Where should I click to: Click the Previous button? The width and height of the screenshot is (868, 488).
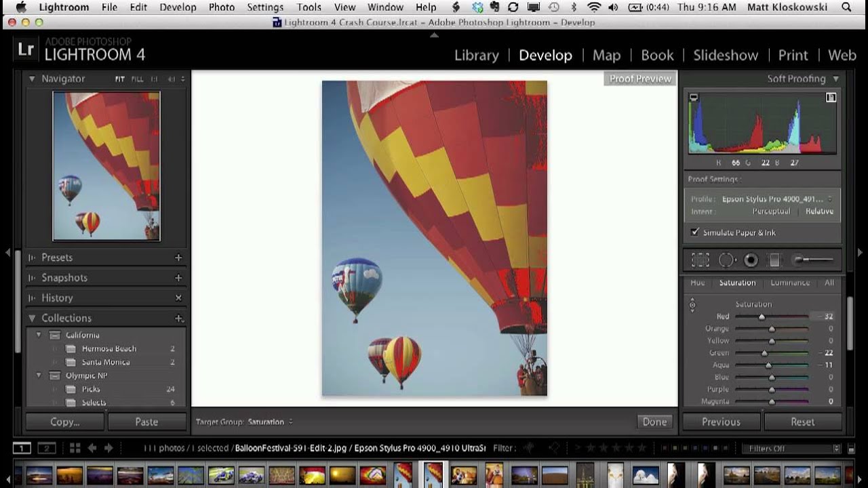point(721,422)
